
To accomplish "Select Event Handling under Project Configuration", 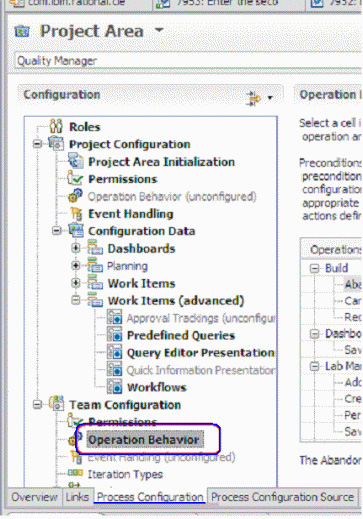I will point(130,214).
